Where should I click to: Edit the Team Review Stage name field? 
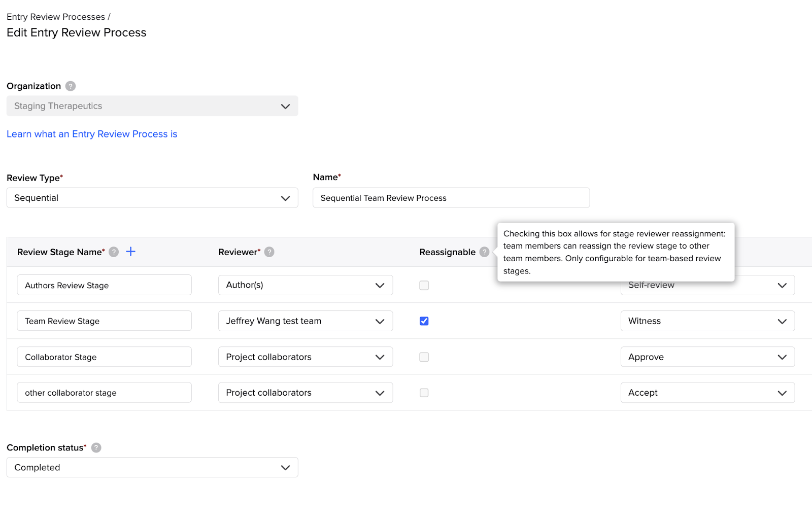pos(104,321)
